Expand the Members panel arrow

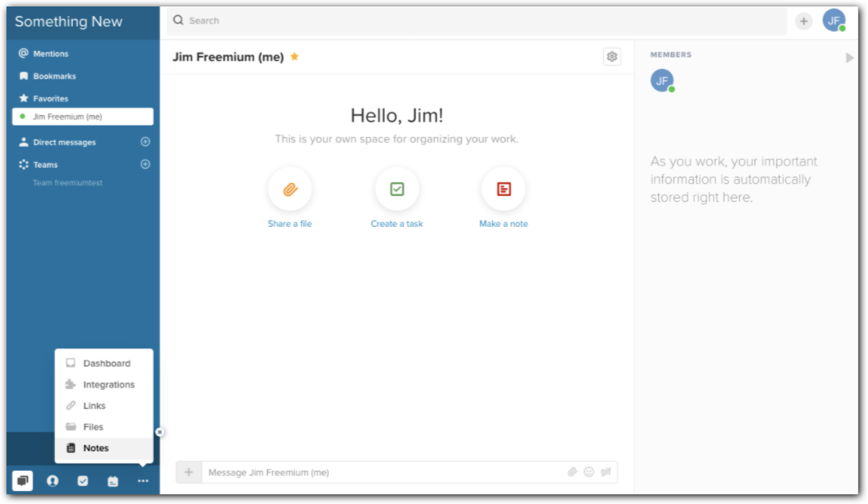[x=849, y=58]
